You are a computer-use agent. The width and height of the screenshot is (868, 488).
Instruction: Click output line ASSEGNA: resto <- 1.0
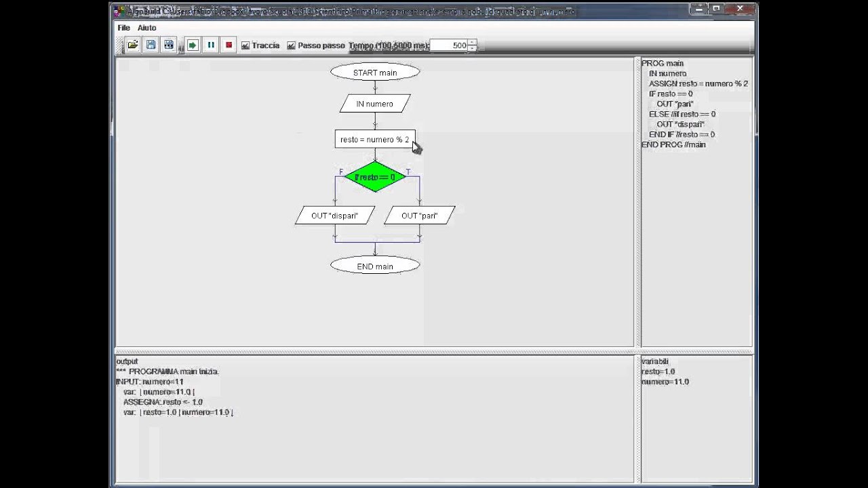coord(163,402)
